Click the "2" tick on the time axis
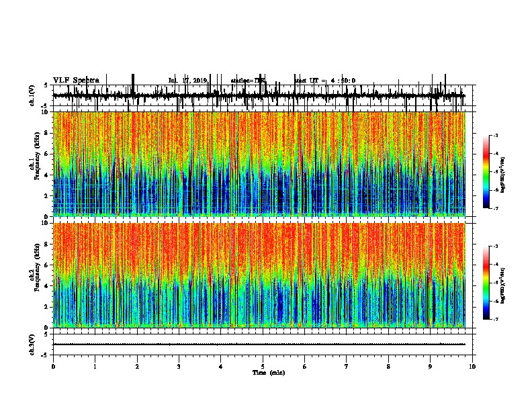 pyautogui.click(x=137, y=367)
